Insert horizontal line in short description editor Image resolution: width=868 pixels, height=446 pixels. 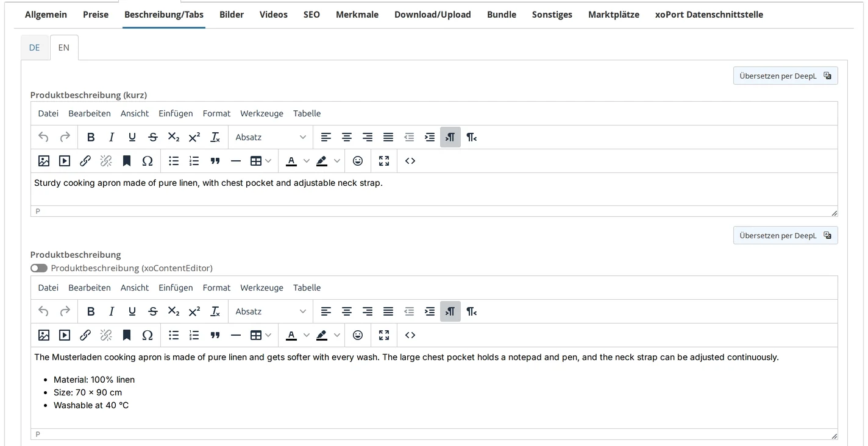236,161
